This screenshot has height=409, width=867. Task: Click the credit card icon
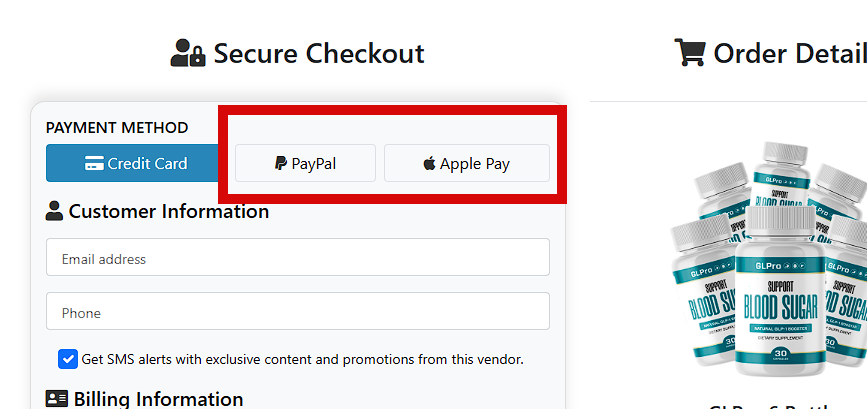coord(95,164)
